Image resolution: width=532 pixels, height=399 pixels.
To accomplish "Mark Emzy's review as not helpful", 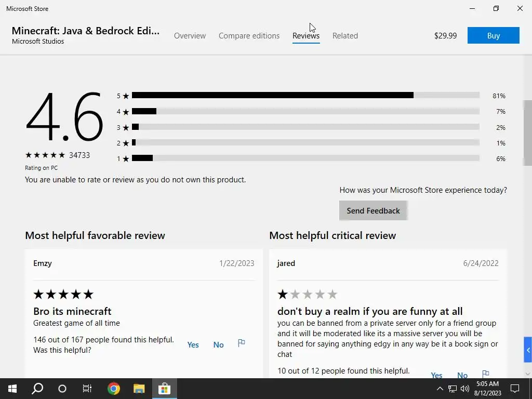I will [x=219, y=345].
